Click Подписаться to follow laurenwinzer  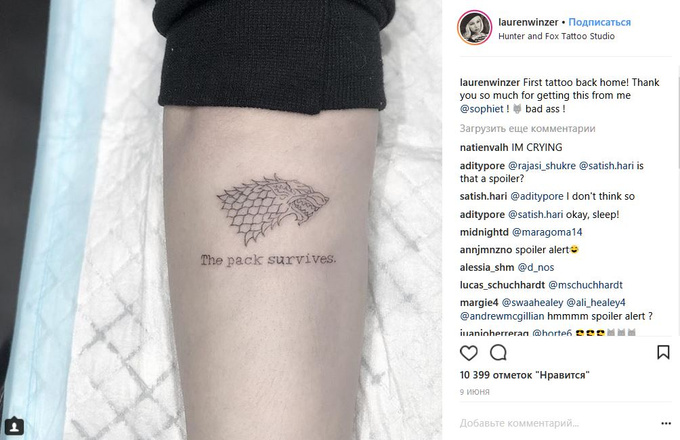pos(599,22)
